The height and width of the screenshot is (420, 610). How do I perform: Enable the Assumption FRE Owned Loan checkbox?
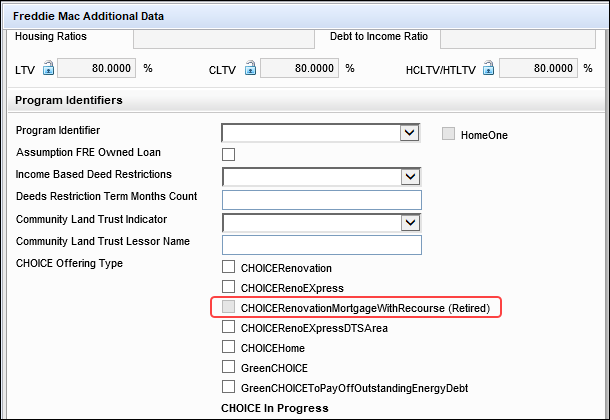(x=229, y=154)
